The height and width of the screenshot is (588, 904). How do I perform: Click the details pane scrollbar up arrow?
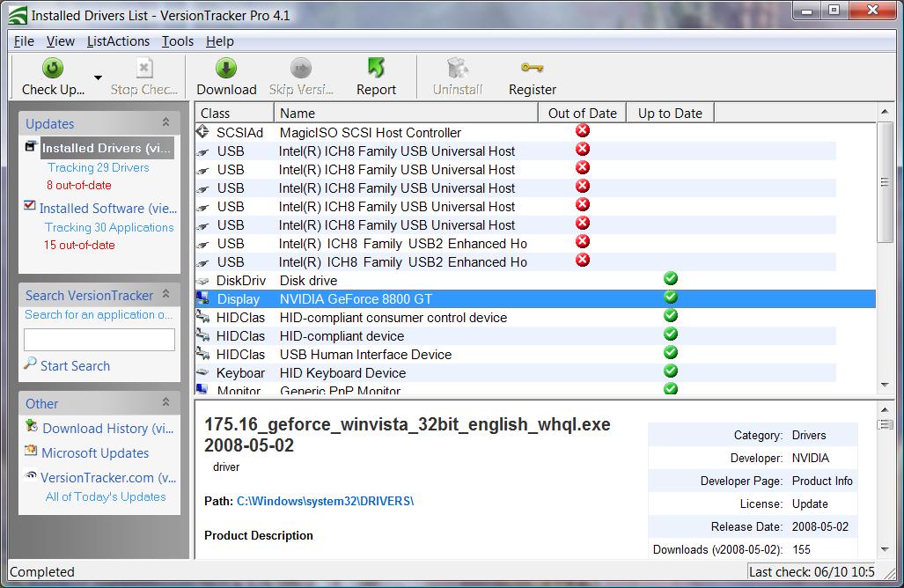point(885,409)
